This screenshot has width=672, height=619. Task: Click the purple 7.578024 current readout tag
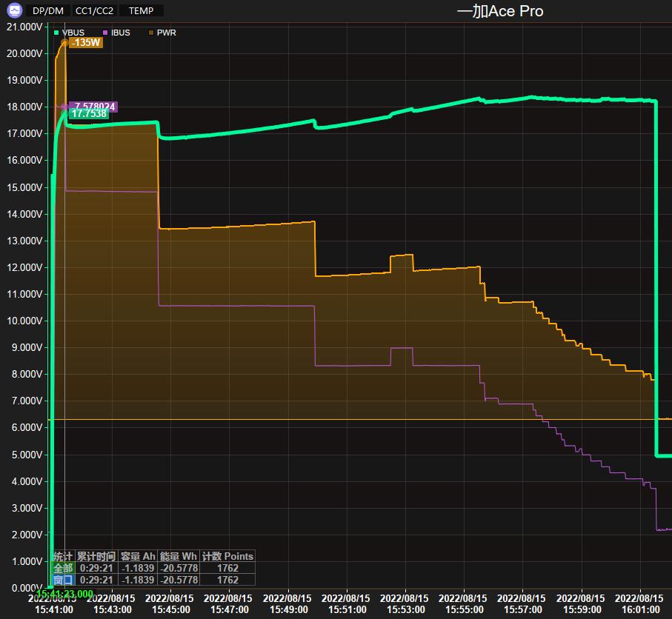pyautogui.click(x=94, y=107)
